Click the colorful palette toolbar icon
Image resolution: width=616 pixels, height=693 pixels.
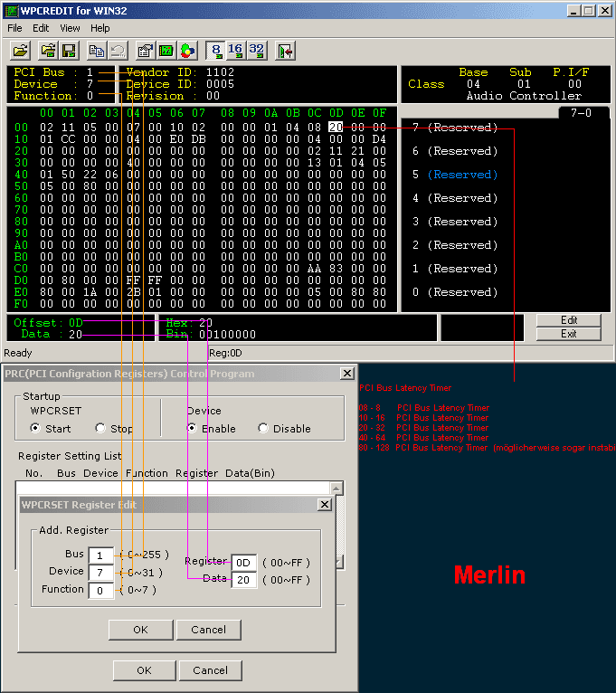(x=187, y=51)
